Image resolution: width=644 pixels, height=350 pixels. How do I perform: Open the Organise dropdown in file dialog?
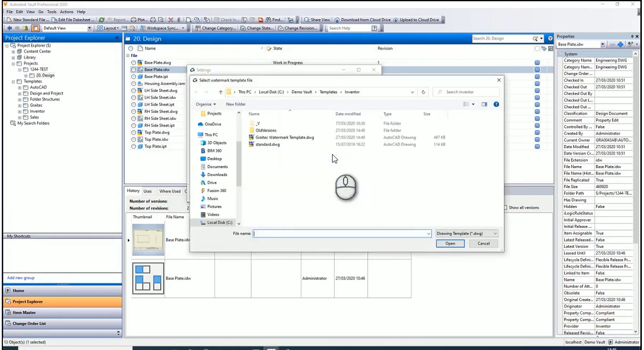206,104
